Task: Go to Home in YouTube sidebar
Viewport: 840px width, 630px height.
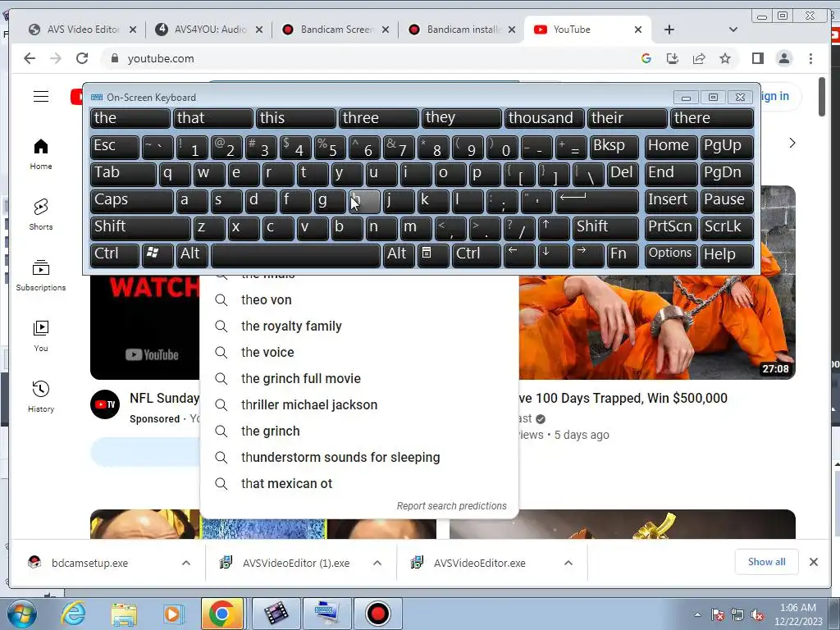Action: (x=41, y=154)
